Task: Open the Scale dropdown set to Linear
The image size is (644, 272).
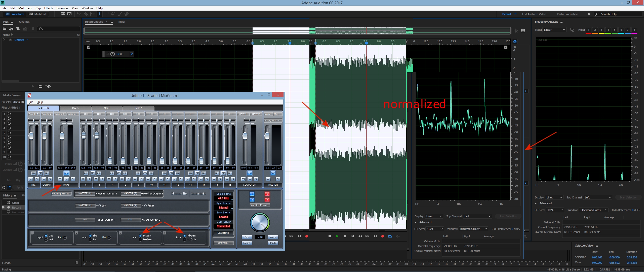Action: [x=554, y=30]
